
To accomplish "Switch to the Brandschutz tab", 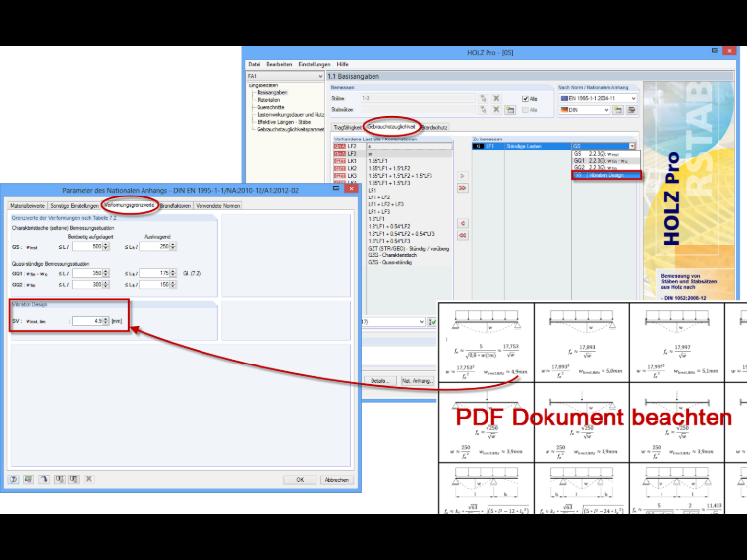I will click(434, 127).
